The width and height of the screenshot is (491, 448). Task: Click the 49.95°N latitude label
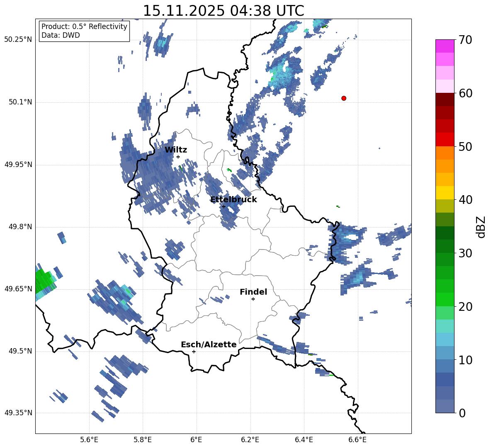pyautogui.click(x=18, y=164)
